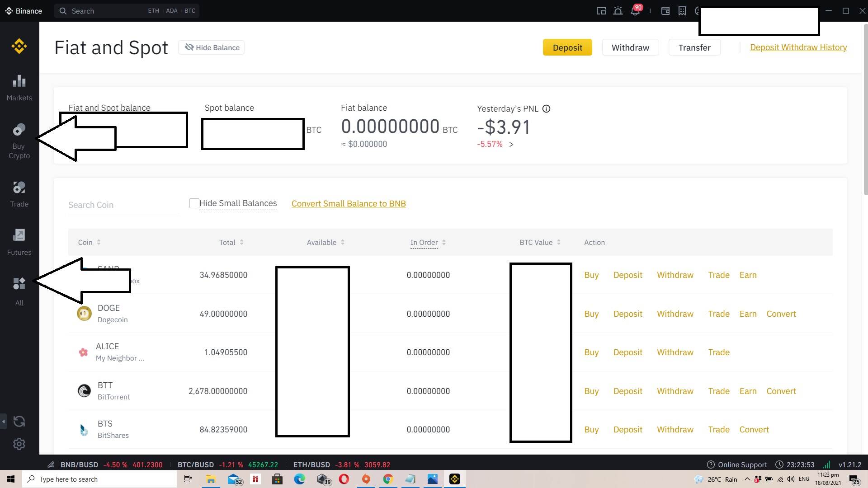Click Earn in the DOGE row
The width and height of the screenshot is (868, 488).
pos(748,314)
